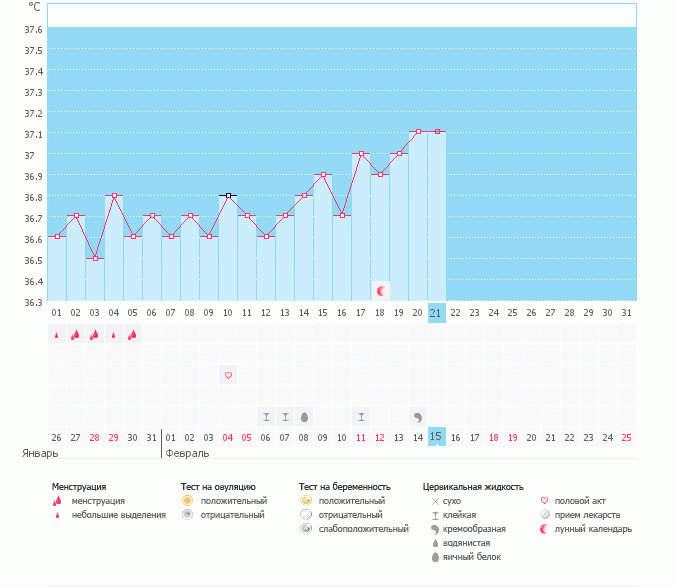Click the moon phase icon on cycle day 18
The width and height of the screenshot is (675, 587).
[380, 290]
